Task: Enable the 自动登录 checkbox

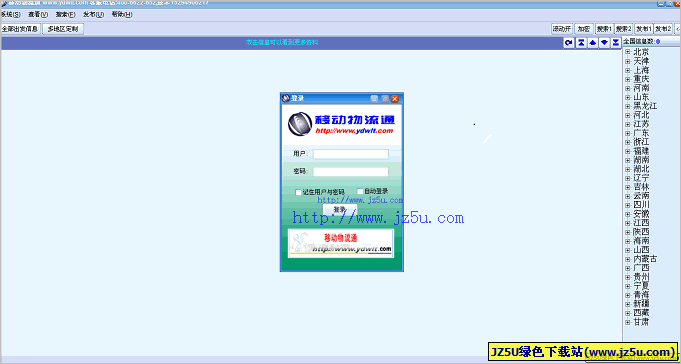Action: 360,191
